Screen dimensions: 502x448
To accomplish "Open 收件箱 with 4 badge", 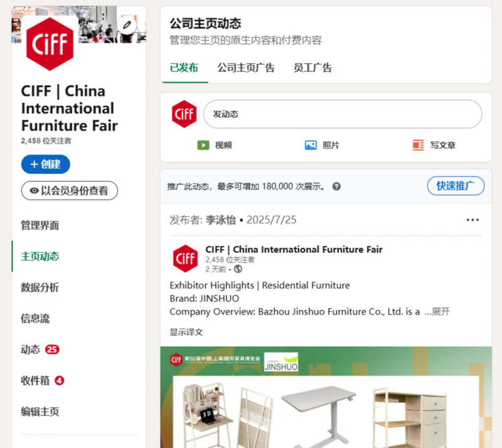I will click(x=42, y=380).
